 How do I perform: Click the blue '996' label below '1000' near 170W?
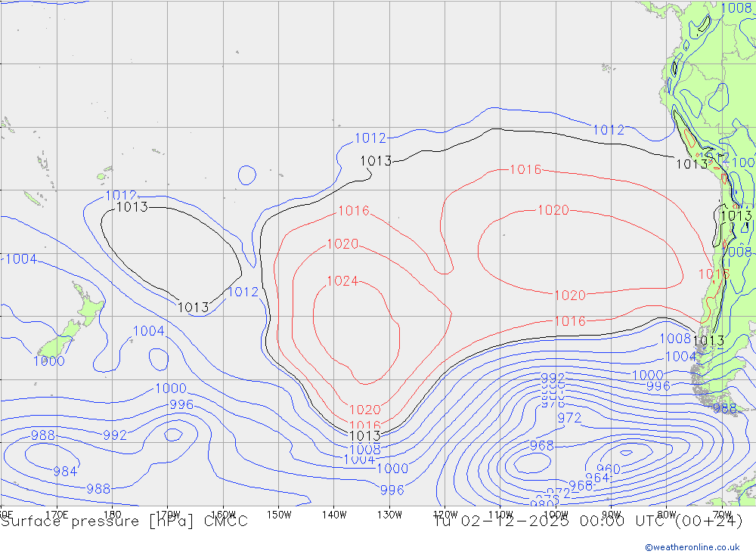pyautogui.click(x=181, y=404)
